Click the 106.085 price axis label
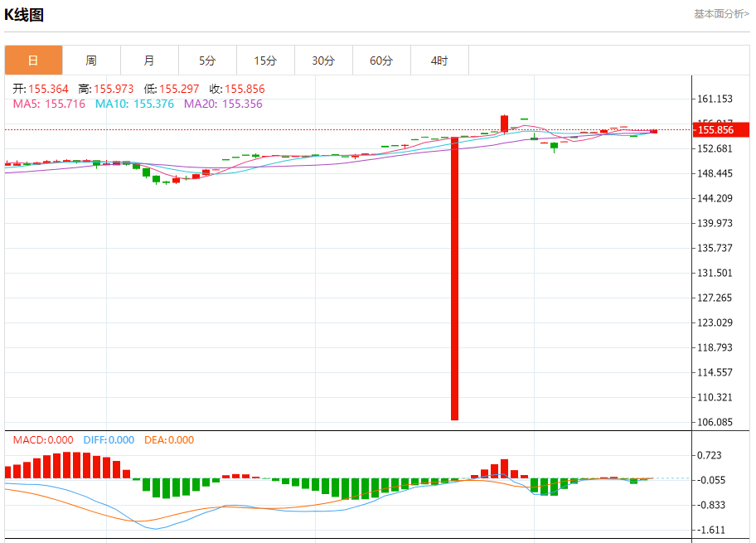Viewport: 756px width, 543px height. (x=715, y=422)
